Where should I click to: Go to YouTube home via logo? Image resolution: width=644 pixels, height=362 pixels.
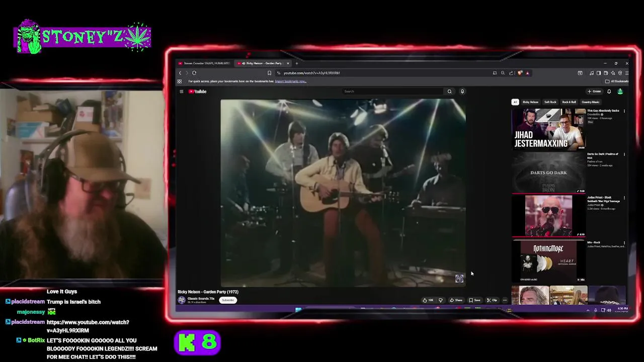pos(198,92)
